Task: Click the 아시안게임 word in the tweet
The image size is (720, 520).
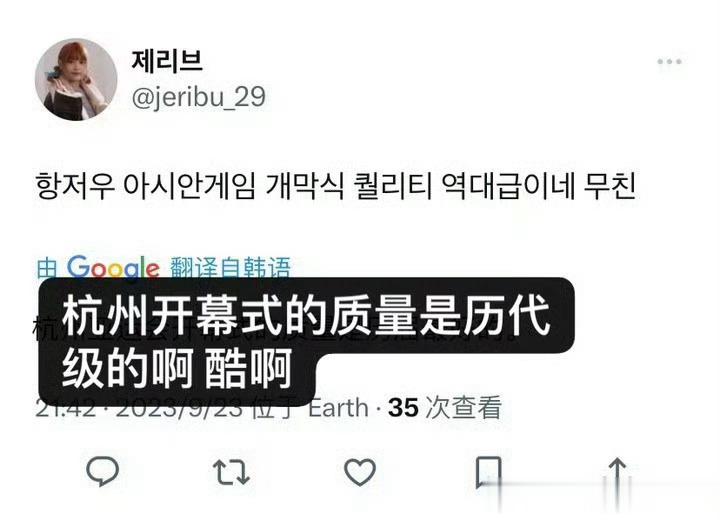Action: click(189, 186)
